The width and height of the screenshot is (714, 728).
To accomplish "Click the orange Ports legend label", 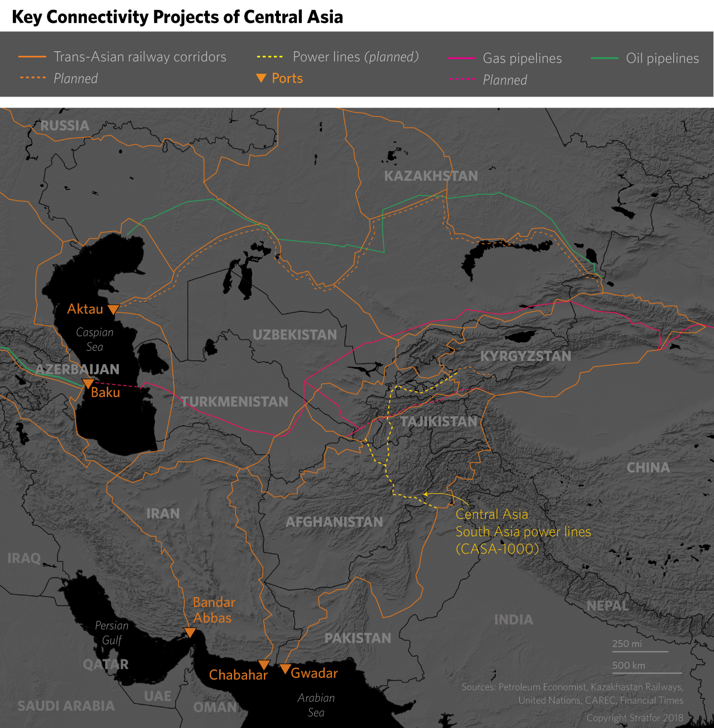I will (x=287, y=78).
